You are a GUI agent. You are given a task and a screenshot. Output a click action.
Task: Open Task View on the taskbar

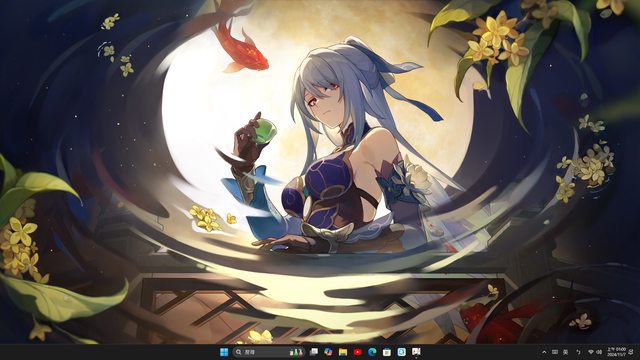click(x=314, y=352)
